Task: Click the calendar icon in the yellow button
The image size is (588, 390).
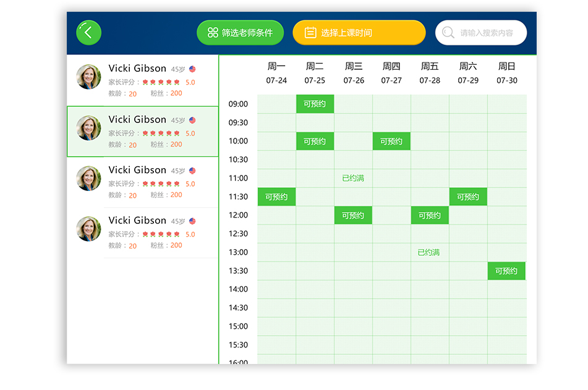Action: coord(310,33)
